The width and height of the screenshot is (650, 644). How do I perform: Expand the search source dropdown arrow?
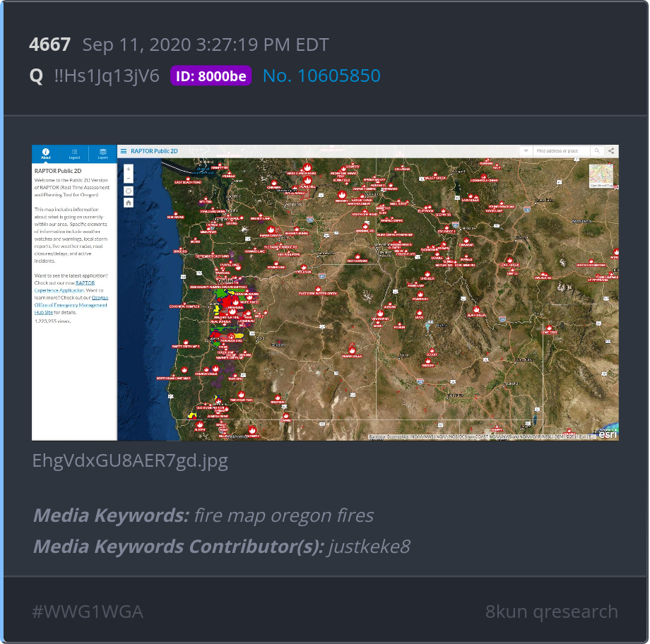526,151
